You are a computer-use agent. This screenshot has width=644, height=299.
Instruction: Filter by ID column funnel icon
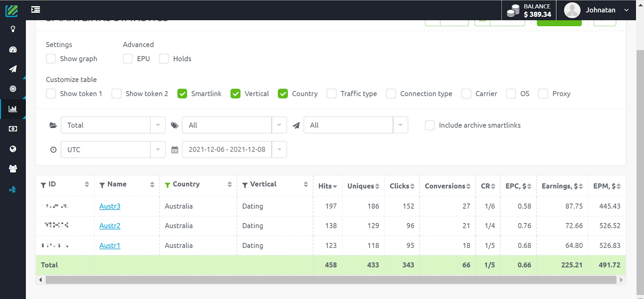click(x=43, y=185)
